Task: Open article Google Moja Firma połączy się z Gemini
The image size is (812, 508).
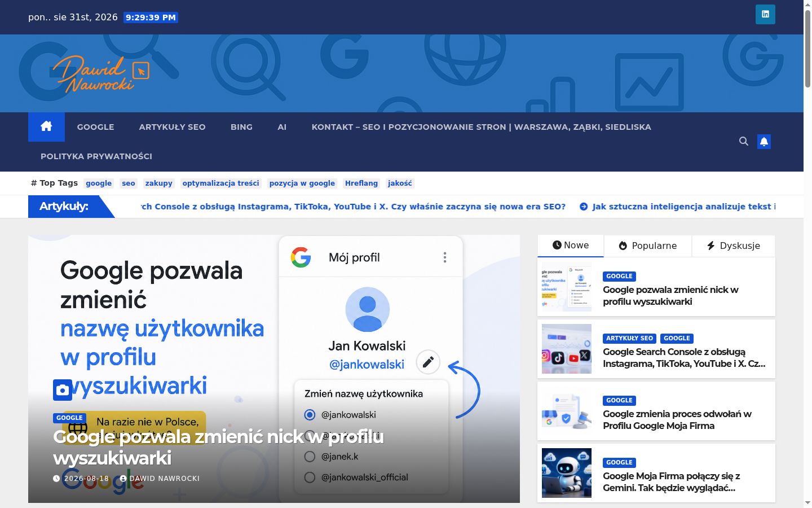Action: coord(671,482)
